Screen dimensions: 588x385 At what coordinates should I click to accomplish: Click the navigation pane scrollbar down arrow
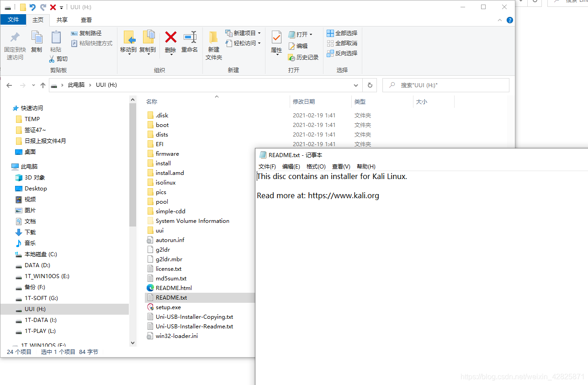tap(133, 343)
